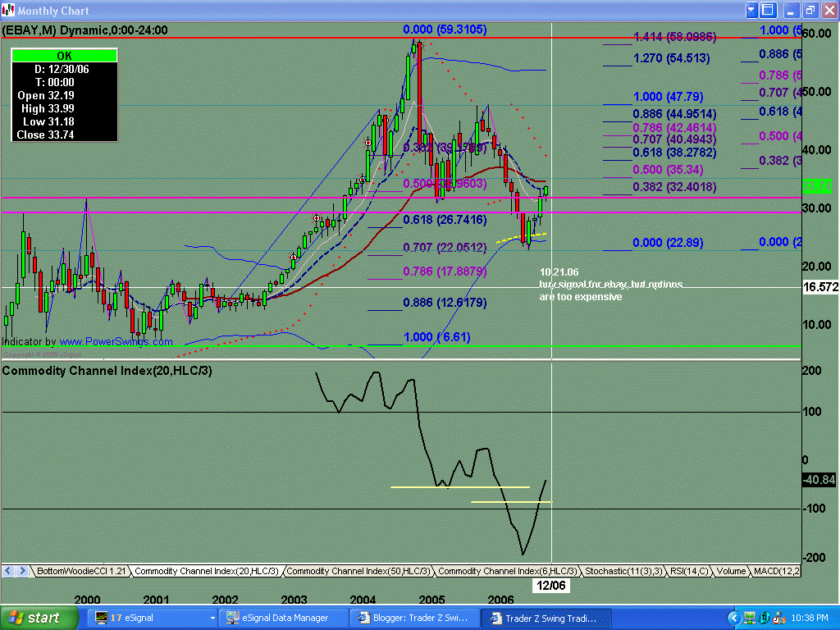Image resolution: width=840 pixels, height=630 pixels.
Task: Switch to Commodity Channel Index(20,HLC/3) tab
Action: pos(206,571)
